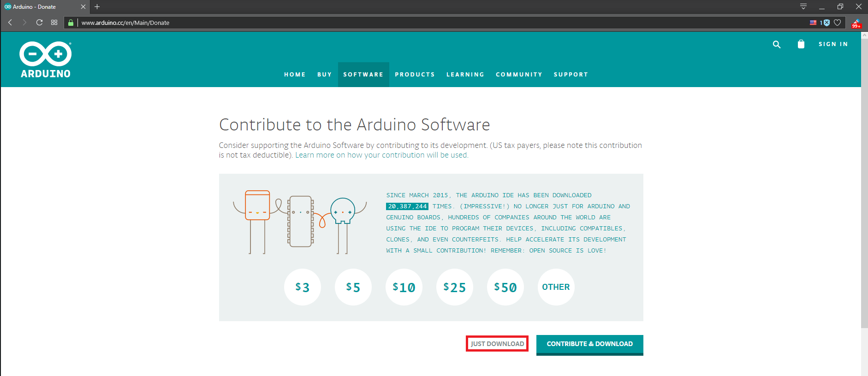Open the COMMUNITY menu item
This screenshot has height=376, width=868.
tap(519, 75)
